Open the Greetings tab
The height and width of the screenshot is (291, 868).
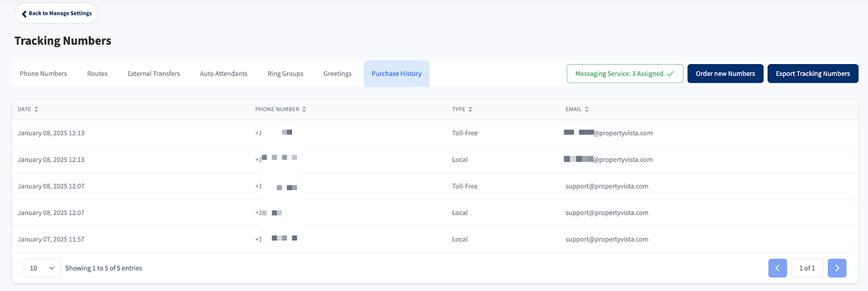click(337, 74)
